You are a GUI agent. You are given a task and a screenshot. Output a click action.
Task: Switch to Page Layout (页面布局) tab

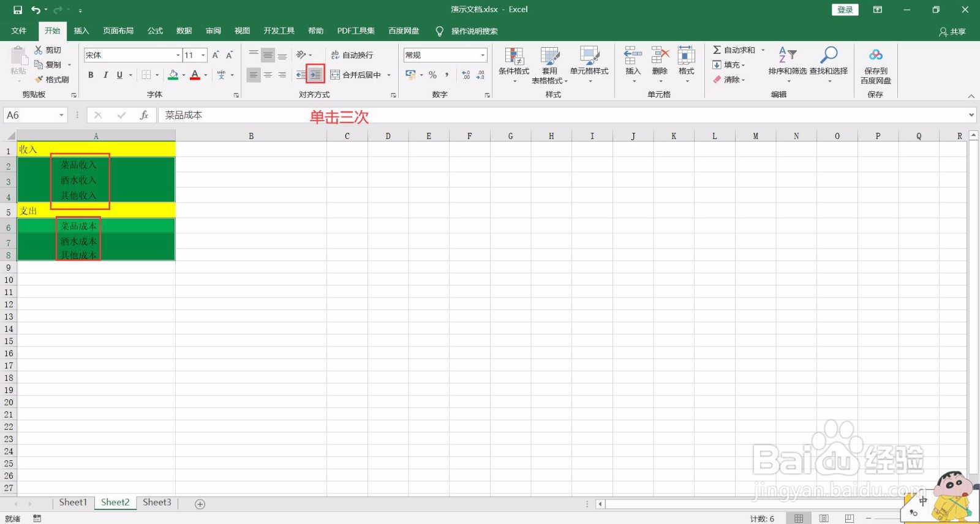(x=118, y=31)
